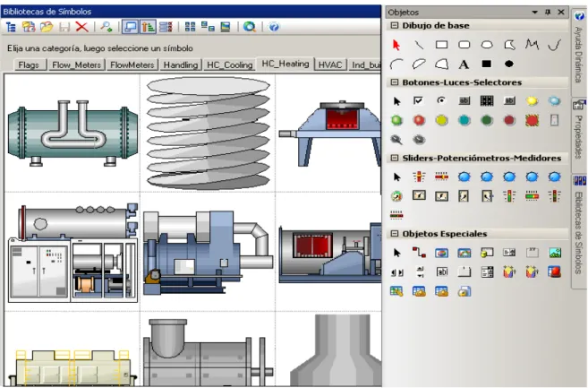Image resolution: width=588 pixels, height=388 pixels.
Task: Select the radio button object tool
Action: pos(441,100)
